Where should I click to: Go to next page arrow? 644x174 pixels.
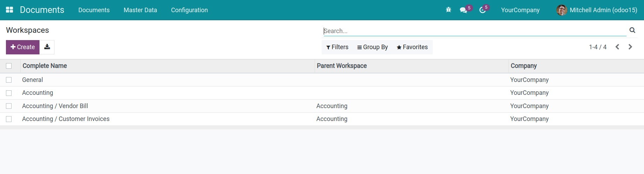click(x=630, y=47)
